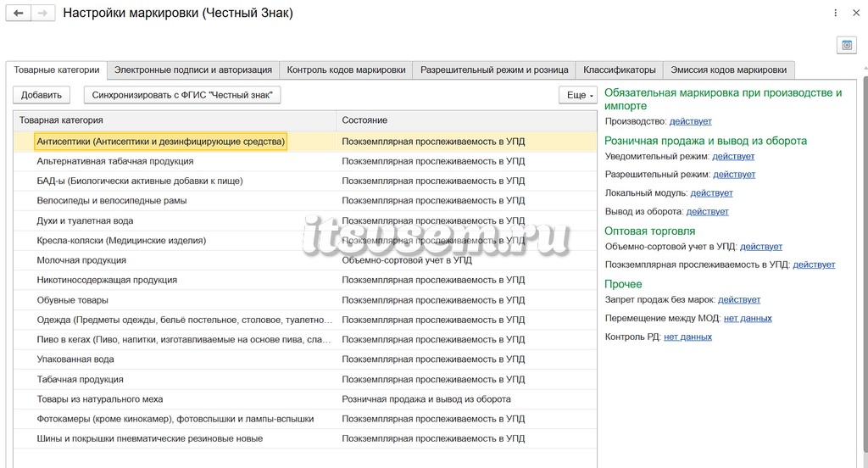Click status cell of Антисептики row

tap(467, 142)
